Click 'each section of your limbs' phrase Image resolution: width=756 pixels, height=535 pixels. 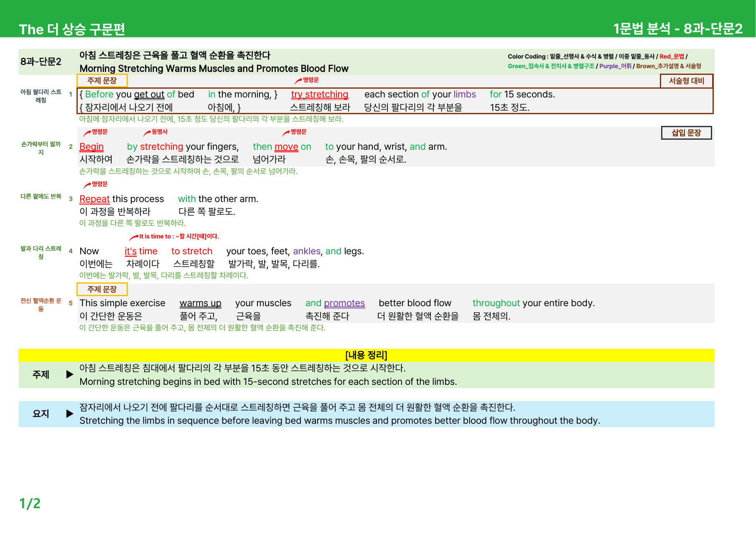(420, 95)
